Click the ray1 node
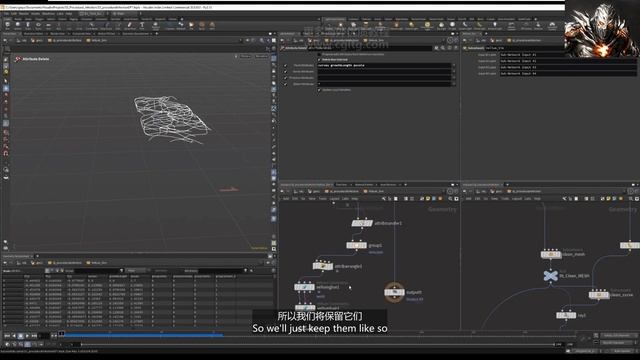Screen dimensions: 640x360 pyautogui.click(x=566, y=315)
